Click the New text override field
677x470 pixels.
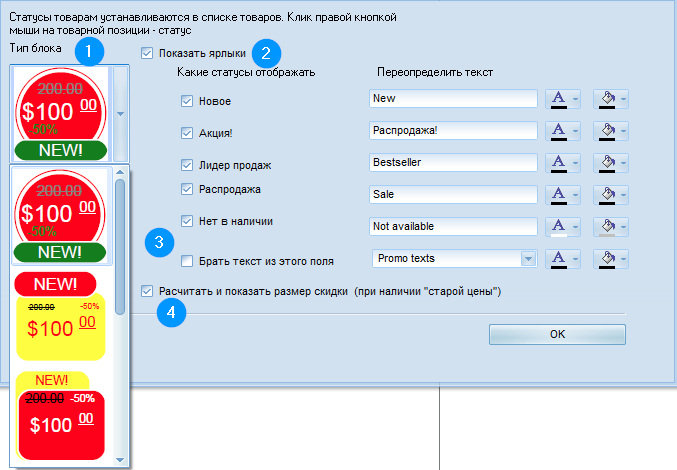(x=453, y=99)
